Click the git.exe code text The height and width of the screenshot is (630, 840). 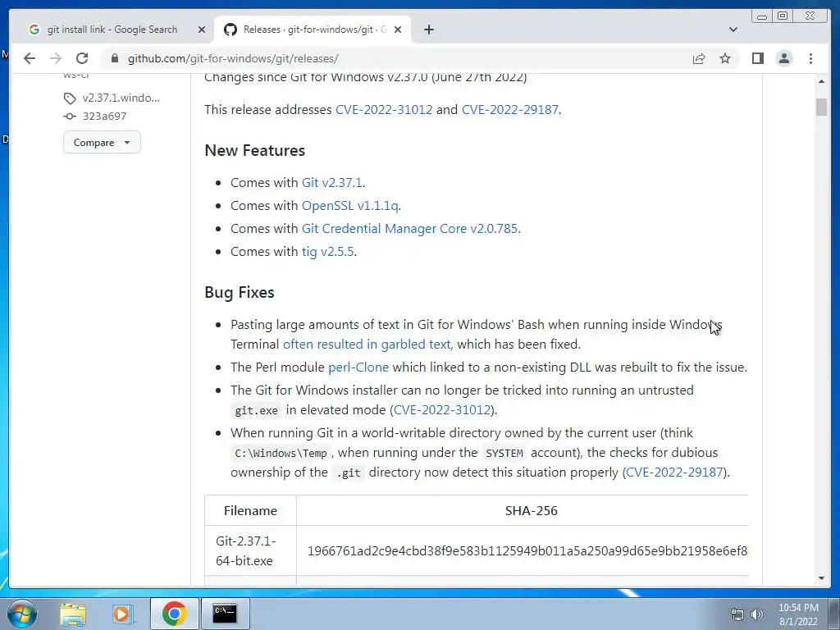pyautogui.click(x=256, y=410)
